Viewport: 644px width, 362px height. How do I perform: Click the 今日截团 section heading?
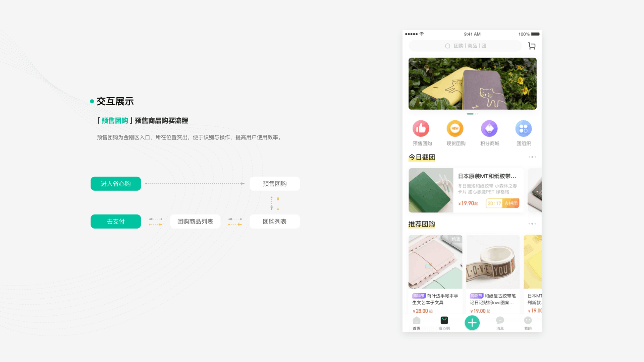point(422,157)
